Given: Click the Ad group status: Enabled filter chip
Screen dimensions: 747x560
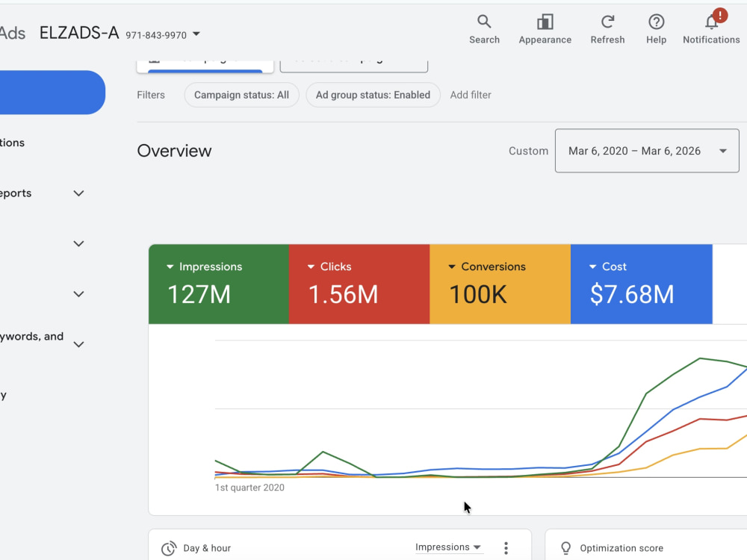Looking at the screenshot, I should (373, 95).
